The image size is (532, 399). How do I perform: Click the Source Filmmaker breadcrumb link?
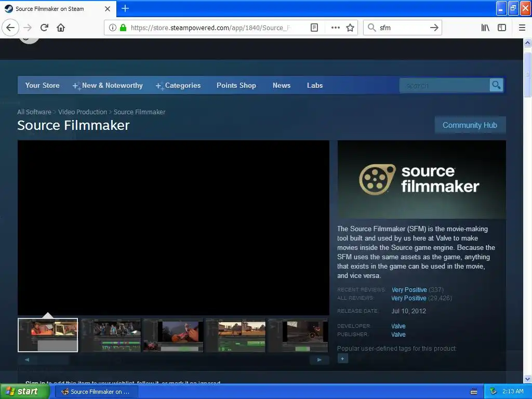tap(139, 112)
